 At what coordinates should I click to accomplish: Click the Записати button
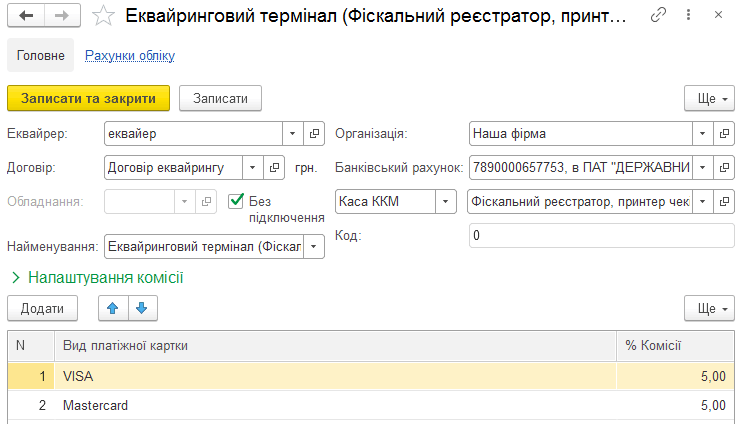220,98
